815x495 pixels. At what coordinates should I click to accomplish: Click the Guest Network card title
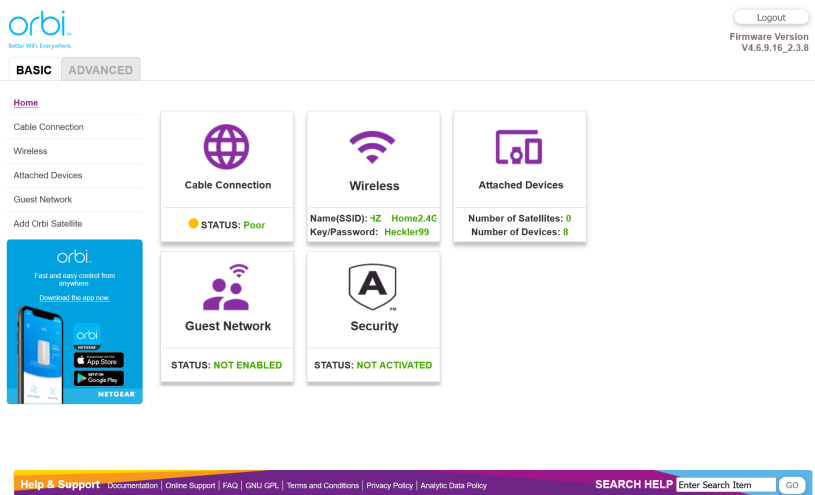point(228,326)
